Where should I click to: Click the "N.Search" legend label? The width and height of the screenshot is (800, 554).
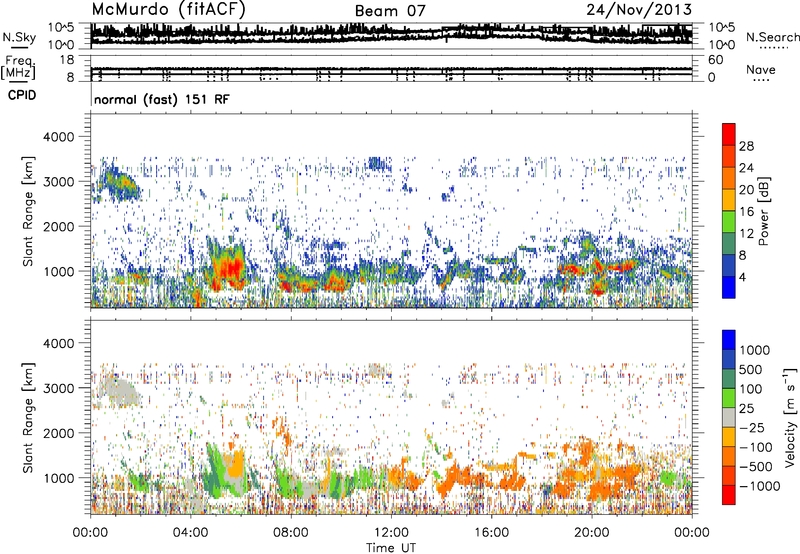[773, 37]
